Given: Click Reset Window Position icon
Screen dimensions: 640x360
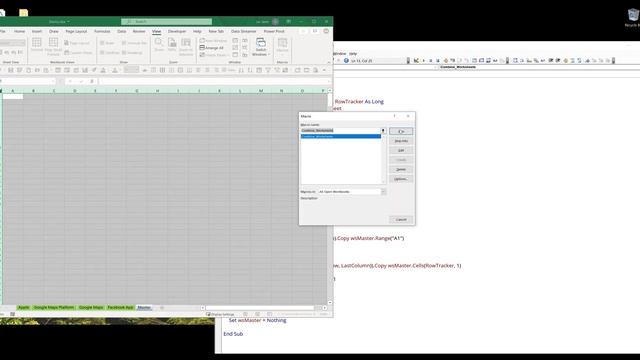Looking at the screenshot, I should click(245, 54).
